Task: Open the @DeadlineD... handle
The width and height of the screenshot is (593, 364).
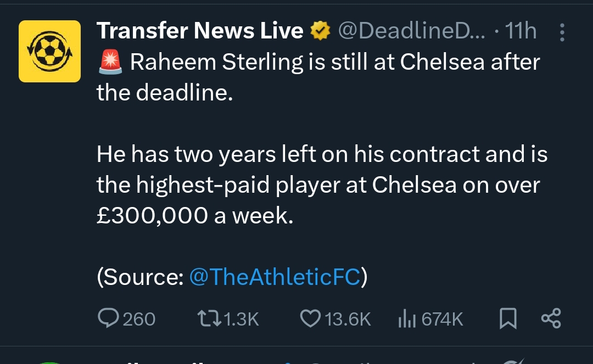Action: 411,31
